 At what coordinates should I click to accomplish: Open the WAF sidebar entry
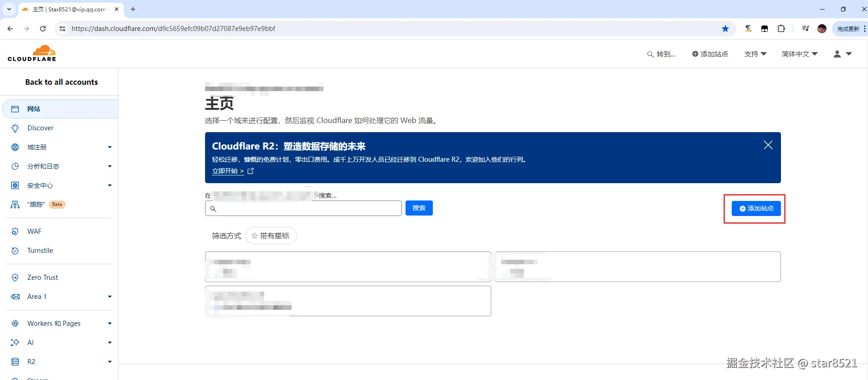click(34, 231)
